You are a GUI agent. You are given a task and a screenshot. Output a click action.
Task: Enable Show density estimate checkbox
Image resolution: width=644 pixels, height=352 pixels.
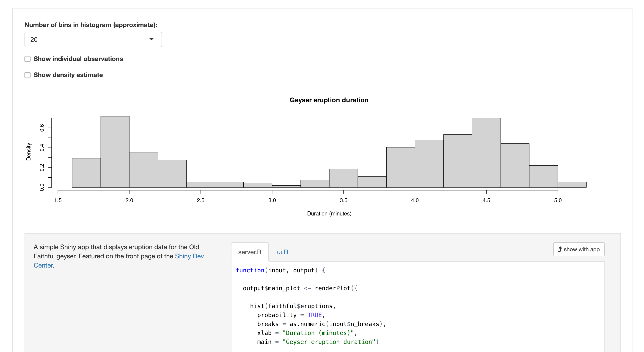coord(28,75)
